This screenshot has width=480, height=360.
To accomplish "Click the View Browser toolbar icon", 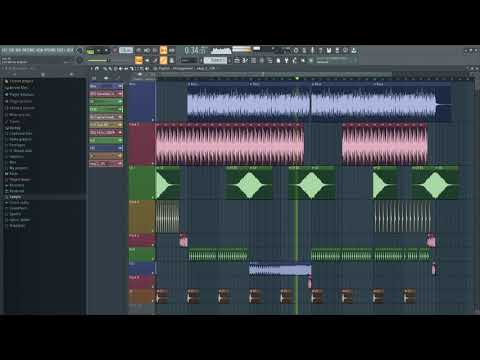I will point(269,60).
